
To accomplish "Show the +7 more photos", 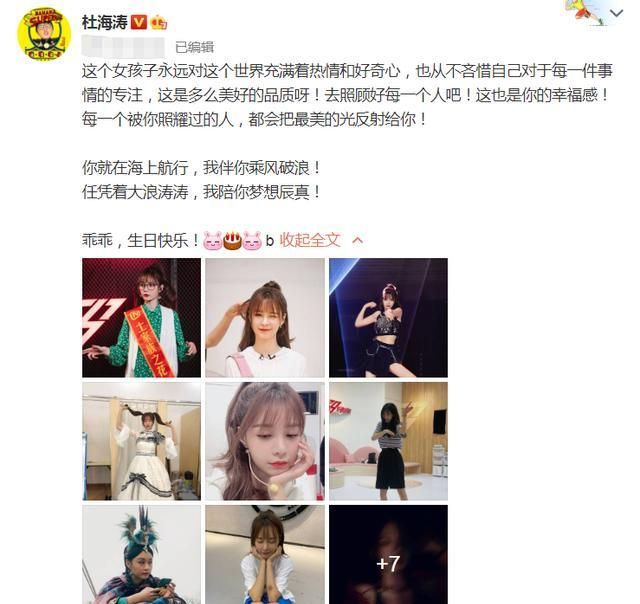I will [x=389, y=555].
